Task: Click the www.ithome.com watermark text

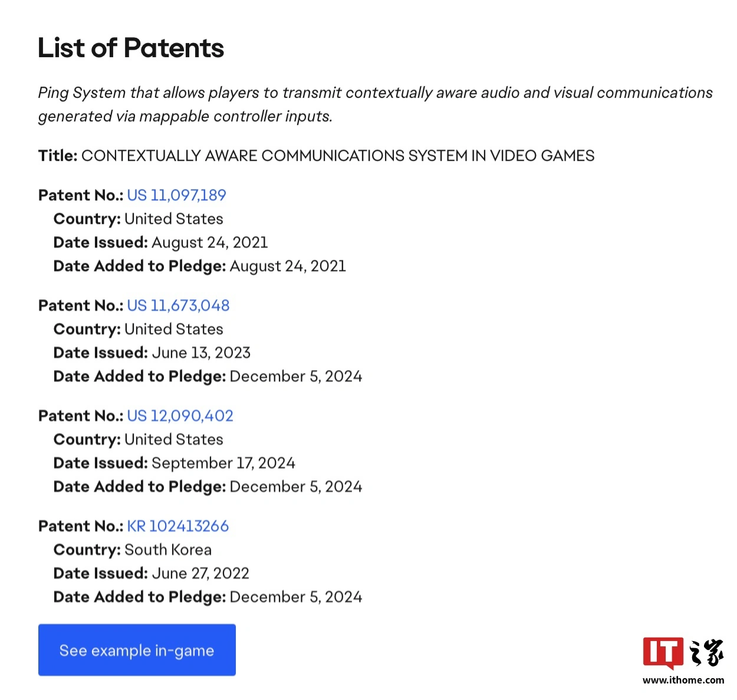Action: [683, 680]
